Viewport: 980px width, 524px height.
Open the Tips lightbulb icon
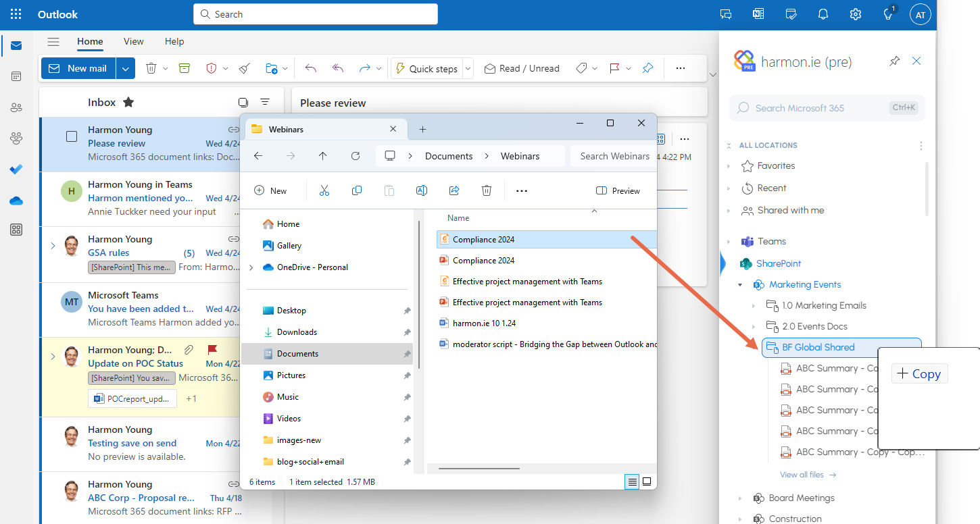[x=888, y=14]
